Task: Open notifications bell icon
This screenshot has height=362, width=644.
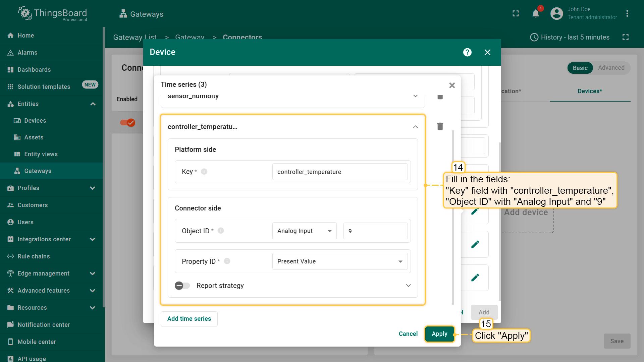Action: [536, 13]
